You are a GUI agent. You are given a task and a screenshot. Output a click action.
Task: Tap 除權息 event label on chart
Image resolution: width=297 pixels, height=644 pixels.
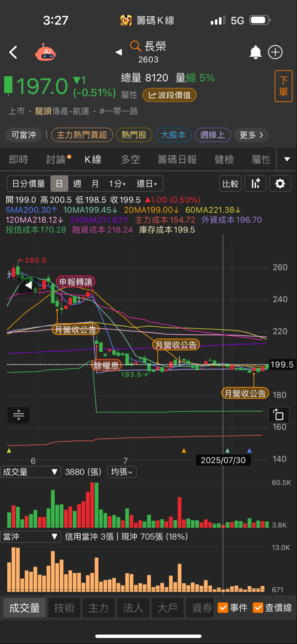[x=107, y=365]
